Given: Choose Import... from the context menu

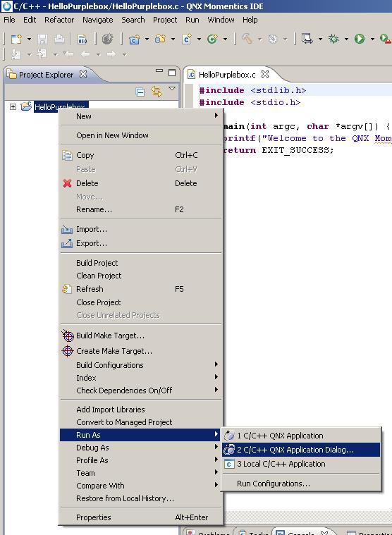Looking at the screenshot, I should (141, 229).
